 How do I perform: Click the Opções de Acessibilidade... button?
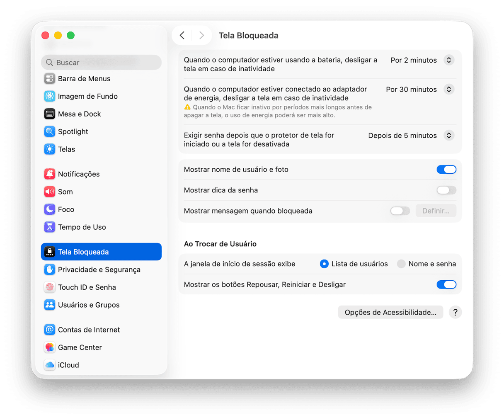[390, 312]
